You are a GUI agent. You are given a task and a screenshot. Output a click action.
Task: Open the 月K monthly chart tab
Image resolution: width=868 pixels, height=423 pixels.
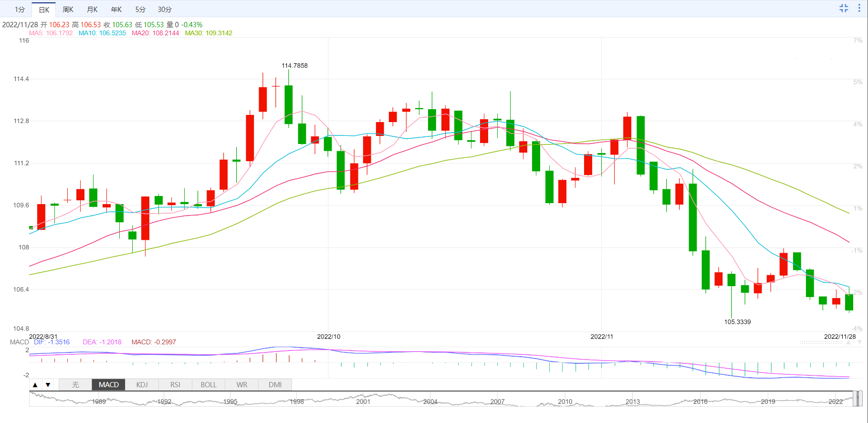93,10
